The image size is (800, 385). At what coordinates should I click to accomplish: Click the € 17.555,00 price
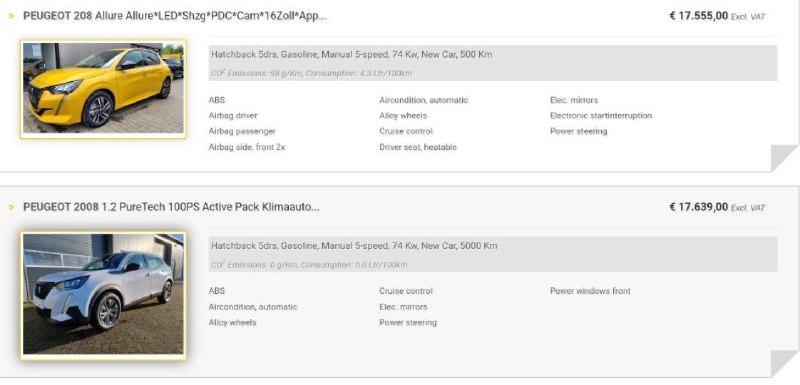(698, 16)
